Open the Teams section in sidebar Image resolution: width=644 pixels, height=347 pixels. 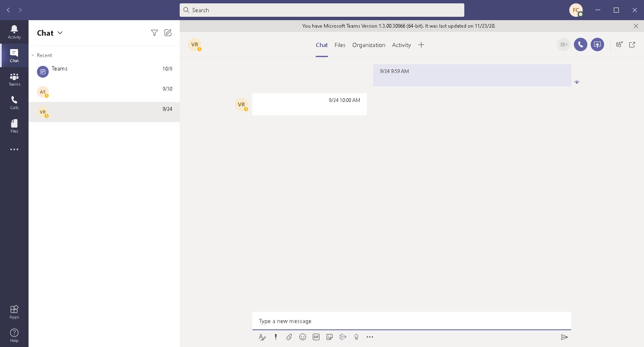click(14, 79)
